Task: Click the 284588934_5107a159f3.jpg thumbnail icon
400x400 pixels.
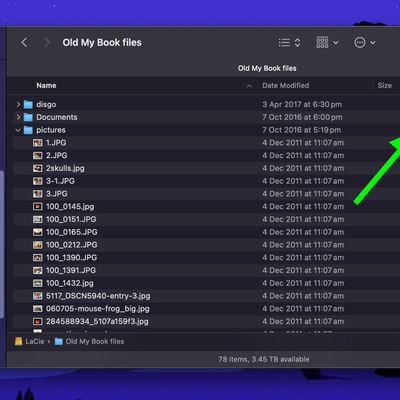Action: pyautogui.click(x=38, y=321)
